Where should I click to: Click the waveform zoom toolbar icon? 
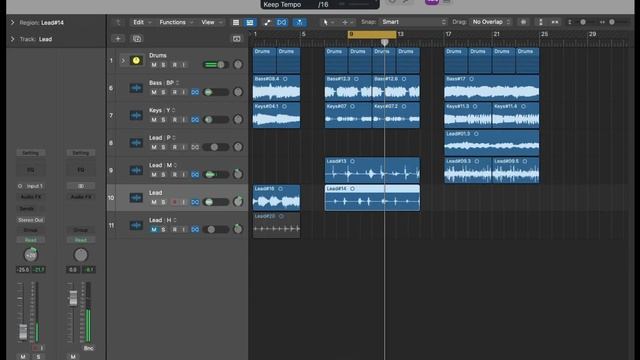click(x=523, y=22)
